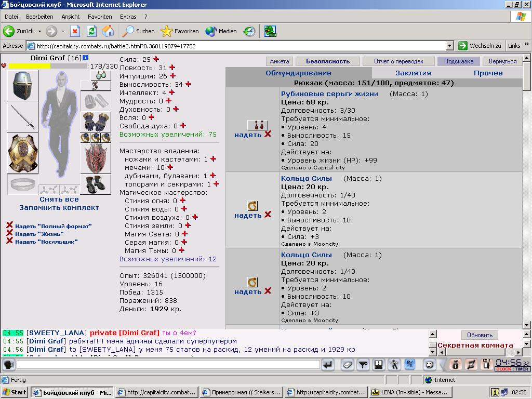Click the red plus next to Сила

pyautogui.click(x=156, y=59)
